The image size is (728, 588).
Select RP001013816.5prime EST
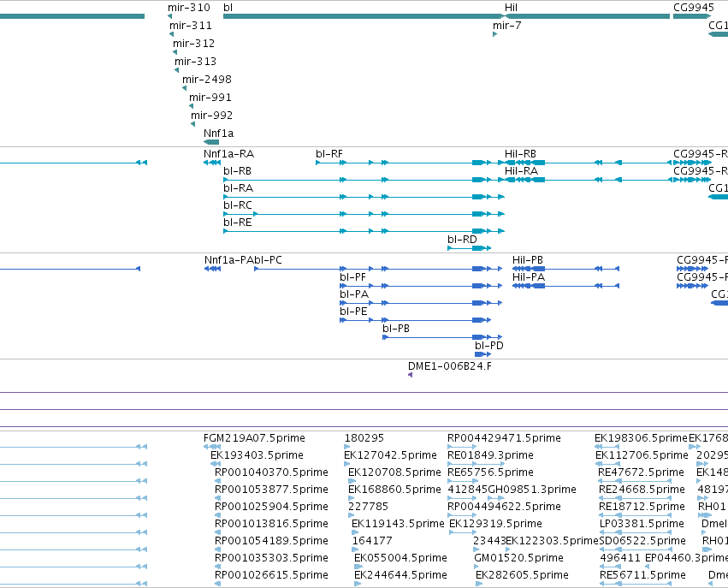[217, 532]
